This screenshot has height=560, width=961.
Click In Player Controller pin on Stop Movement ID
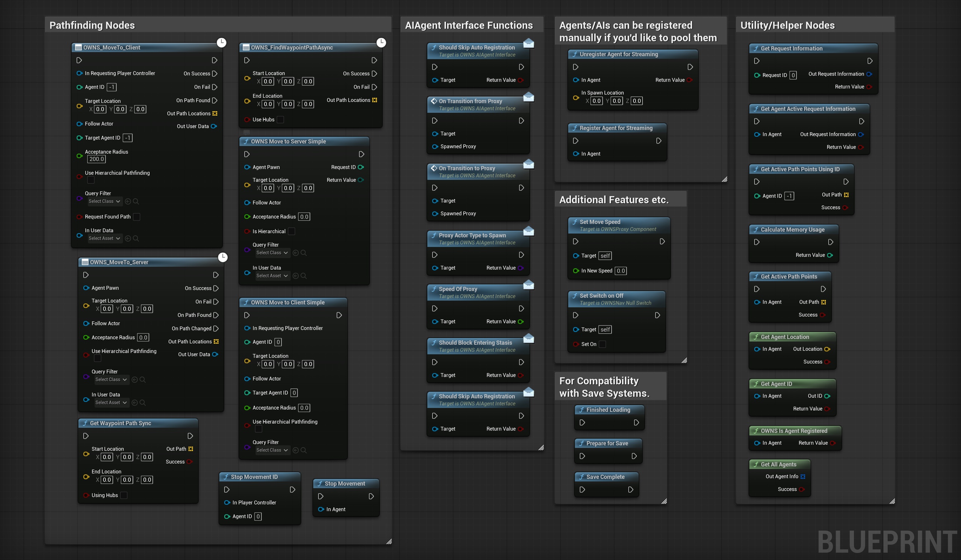click(227, 503)
